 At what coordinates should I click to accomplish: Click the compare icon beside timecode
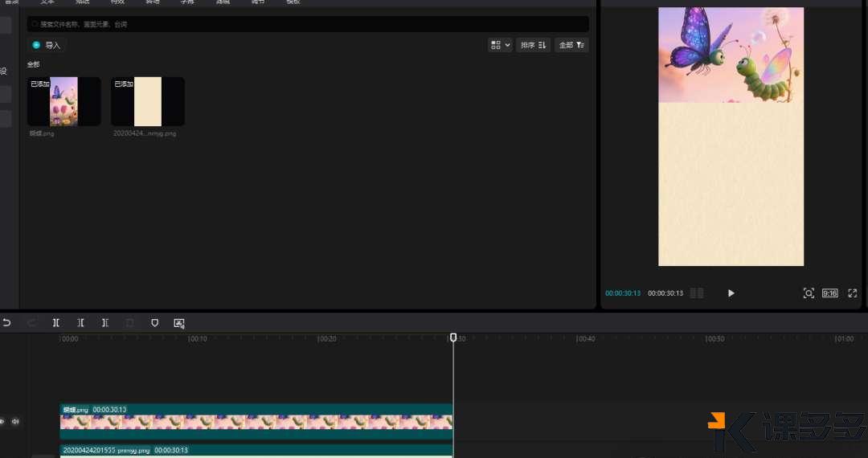pyautogui.click(x=697, y=293)
